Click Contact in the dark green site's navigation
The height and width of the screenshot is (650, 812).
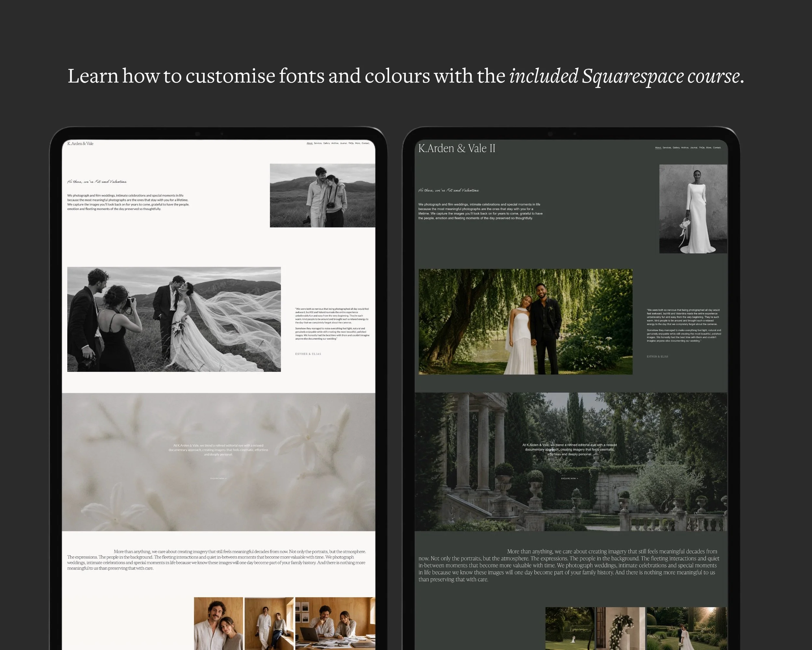pos(717,148)
